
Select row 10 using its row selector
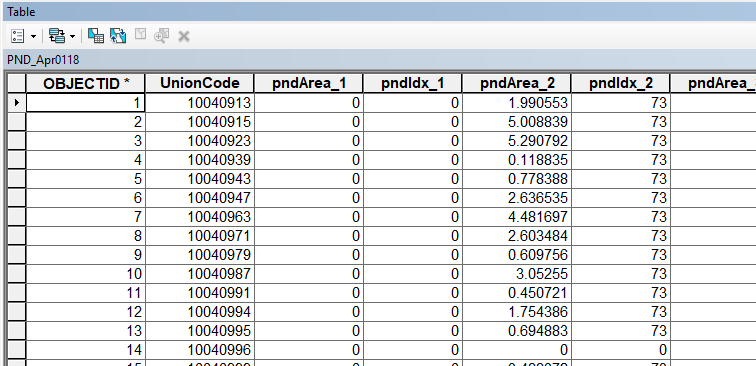coord(16,274)
